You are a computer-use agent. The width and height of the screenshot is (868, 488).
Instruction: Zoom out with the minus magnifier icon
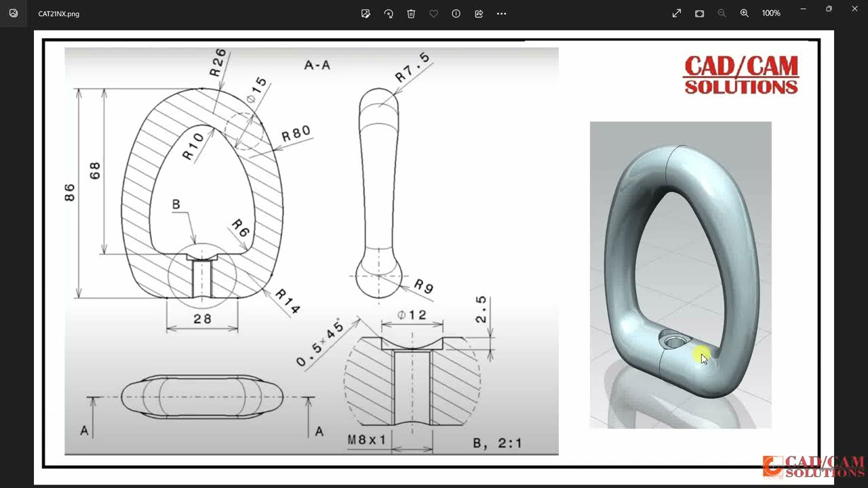click(x=722, y=13)
